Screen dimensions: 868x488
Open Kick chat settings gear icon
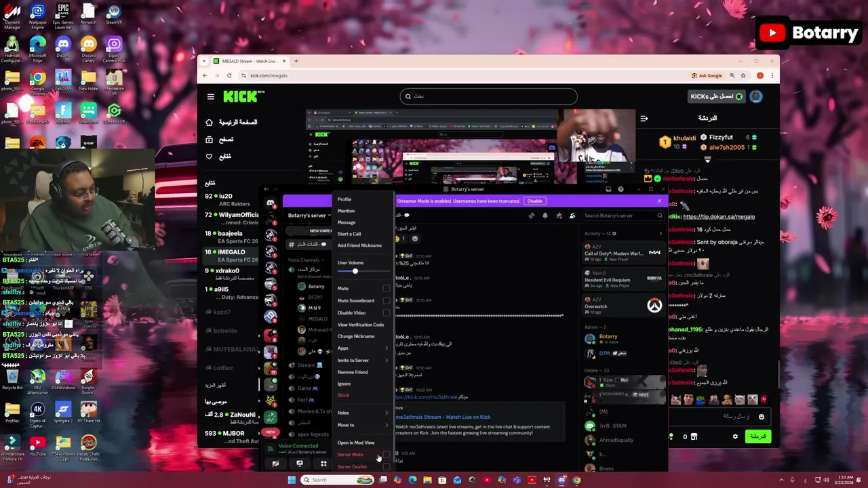pos(735,436)
